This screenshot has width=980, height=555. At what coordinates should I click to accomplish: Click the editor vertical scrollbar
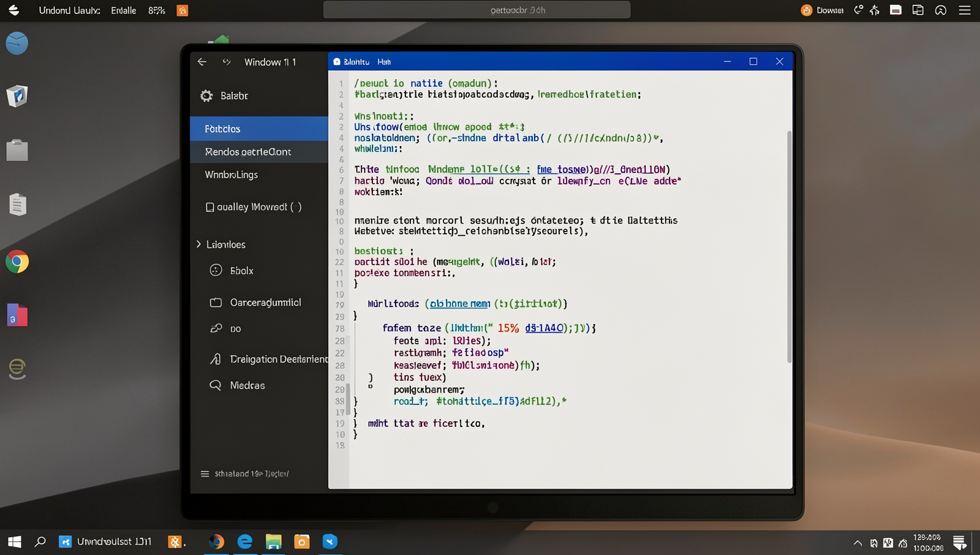pyautogui.click(x=789, y=246)
